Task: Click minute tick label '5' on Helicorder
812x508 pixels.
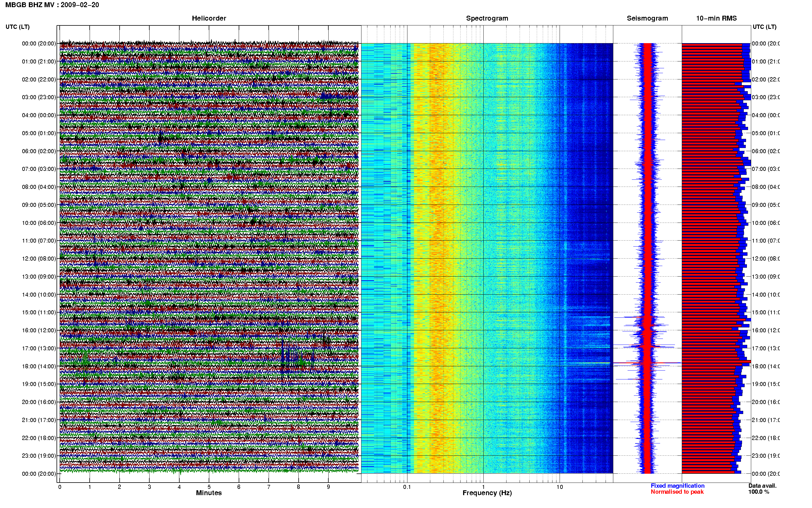Action: point(209,487)
